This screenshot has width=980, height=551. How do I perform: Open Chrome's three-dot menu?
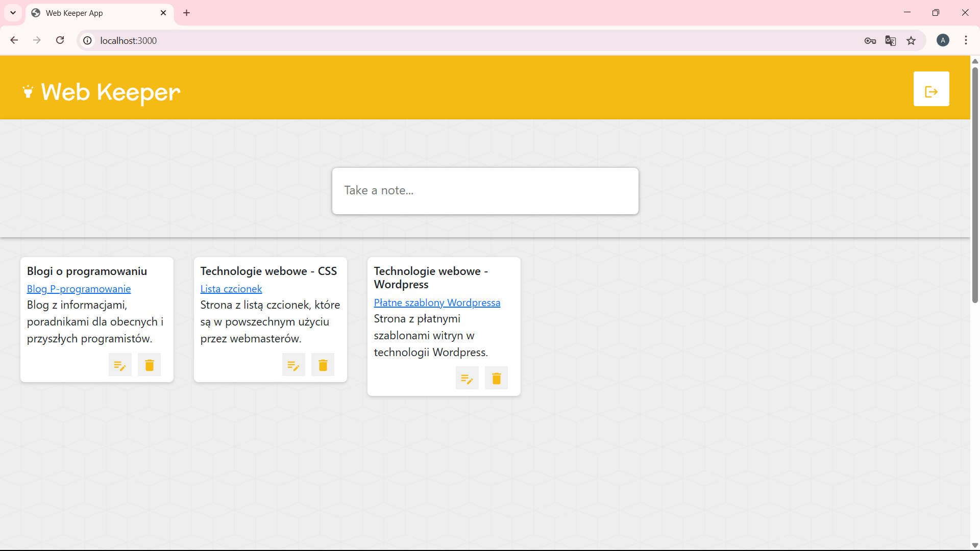coord(966,41)
